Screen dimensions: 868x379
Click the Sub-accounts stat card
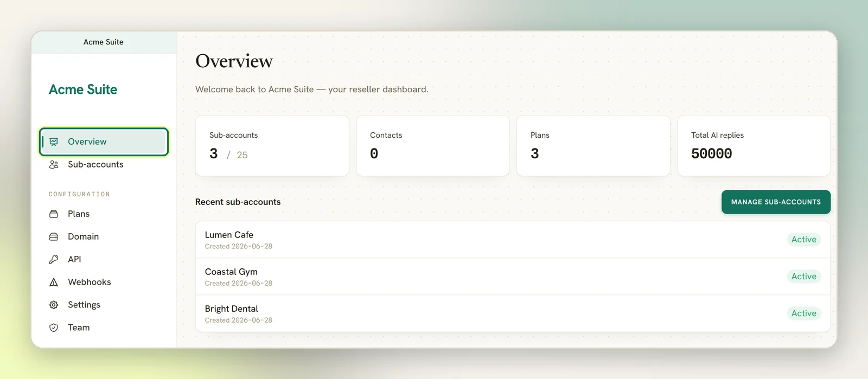(272, 146)
